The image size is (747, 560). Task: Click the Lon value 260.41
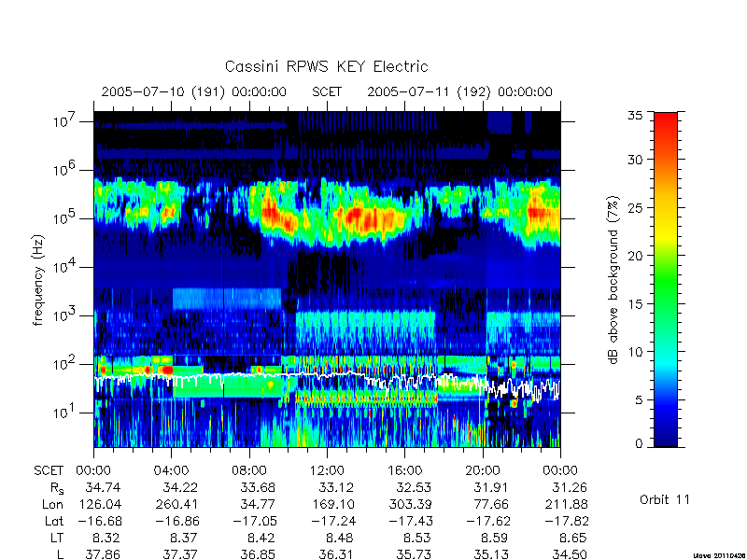pos(176,504)
